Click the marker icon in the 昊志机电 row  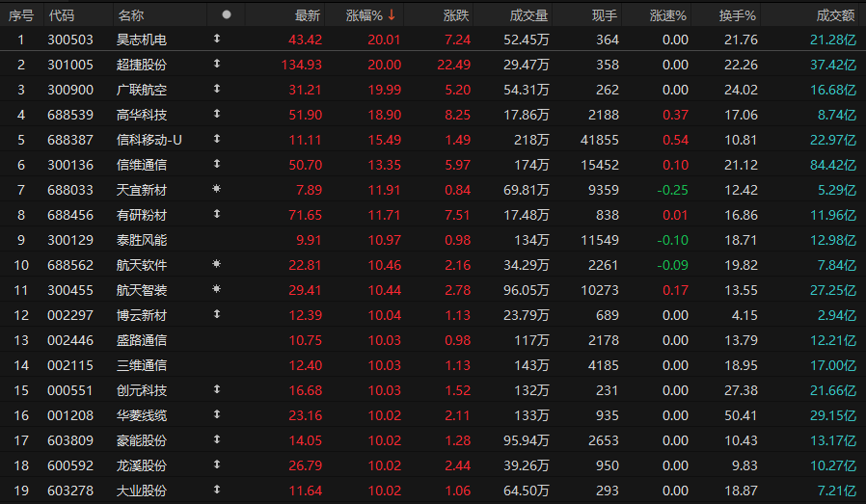click(217, 39)
